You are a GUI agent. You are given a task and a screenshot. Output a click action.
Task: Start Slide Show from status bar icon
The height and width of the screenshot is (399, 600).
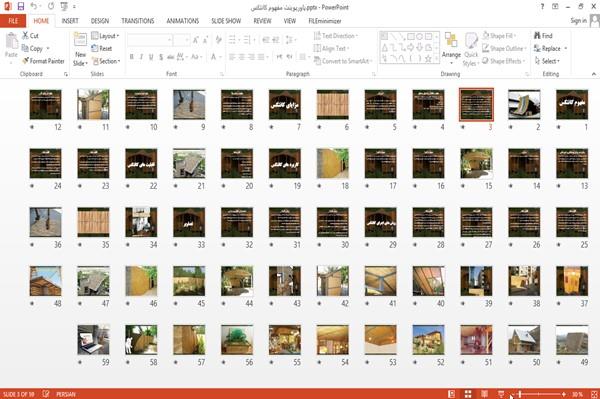[501, 394]
